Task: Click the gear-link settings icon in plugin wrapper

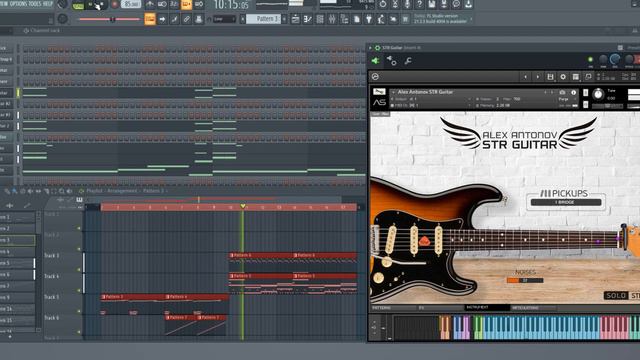Action: point(391,61)
